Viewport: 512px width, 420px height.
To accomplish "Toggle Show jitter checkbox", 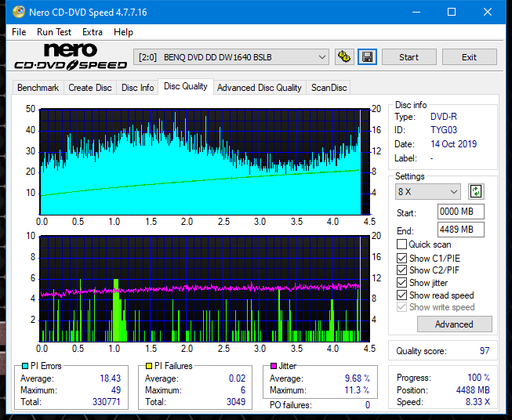I will pos(401,283).
